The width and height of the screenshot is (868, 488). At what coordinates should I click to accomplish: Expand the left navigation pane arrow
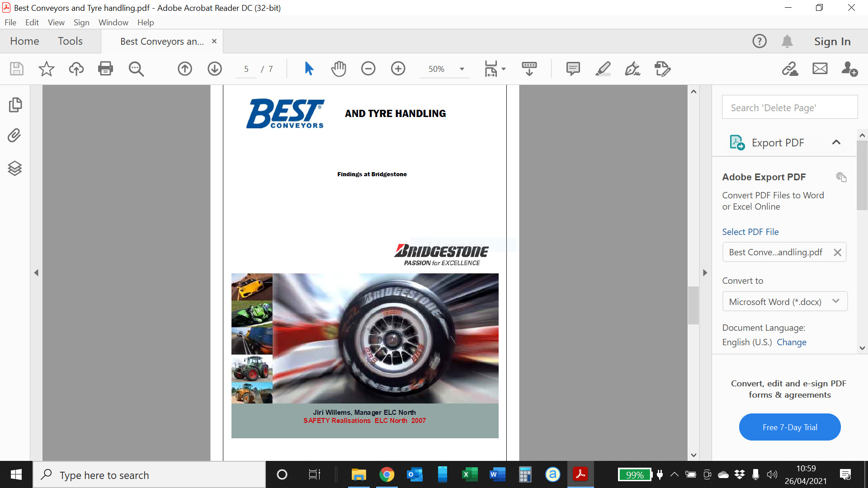coord(36,272)
